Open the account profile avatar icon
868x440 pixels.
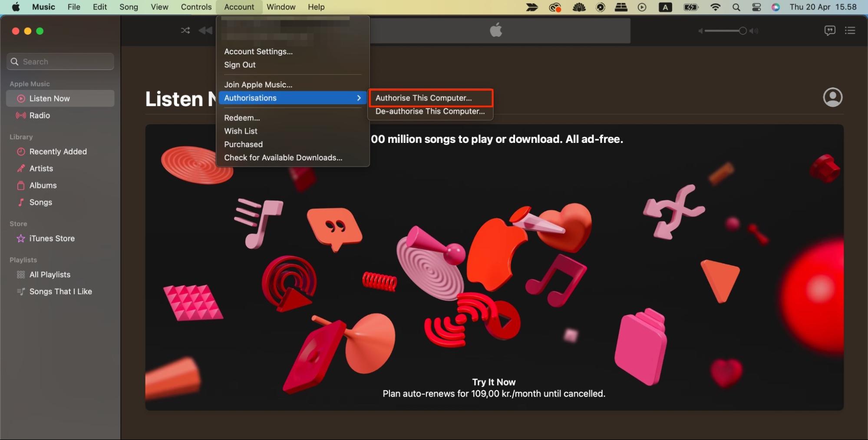[832, 97]
